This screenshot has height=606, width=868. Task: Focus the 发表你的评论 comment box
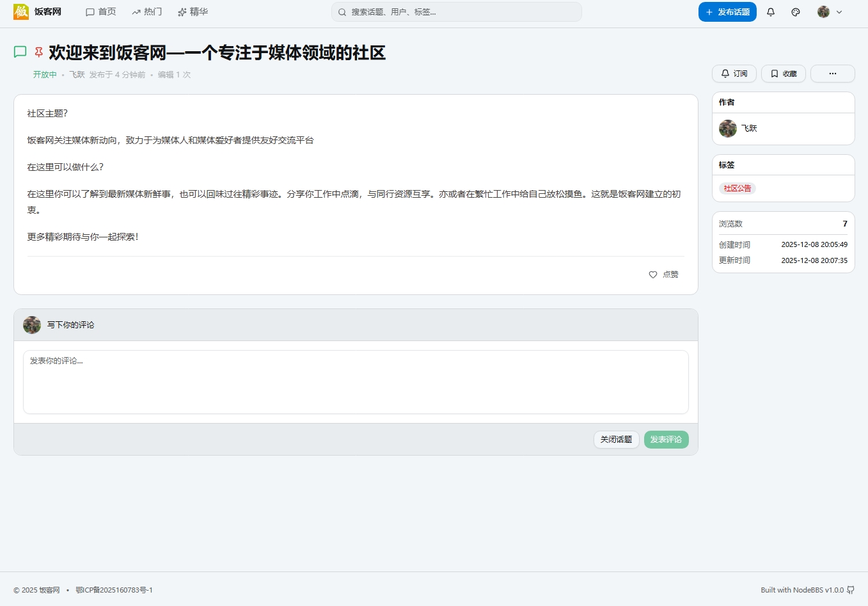coord(356,382)
